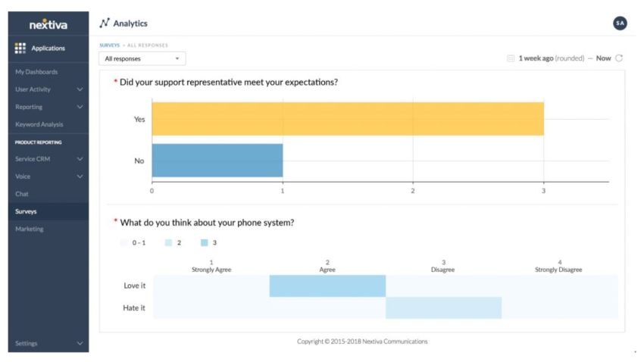Expand the User Activity section
This screenshot has height=362, width=644.
coord(80,89)
